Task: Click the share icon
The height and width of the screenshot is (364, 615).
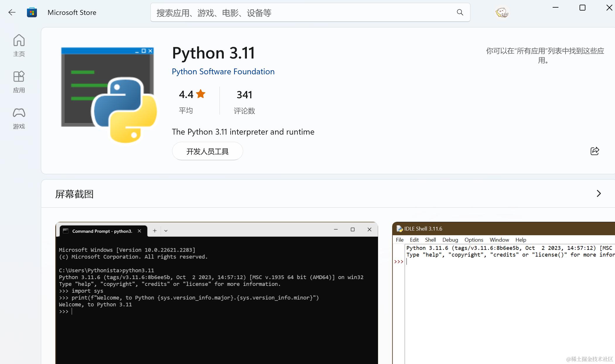Action: pyautogui.click(x=594, y=151)
